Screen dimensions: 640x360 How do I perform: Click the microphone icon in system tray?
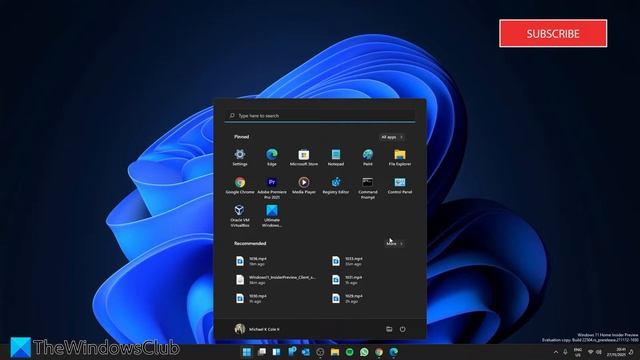point(565,352)
